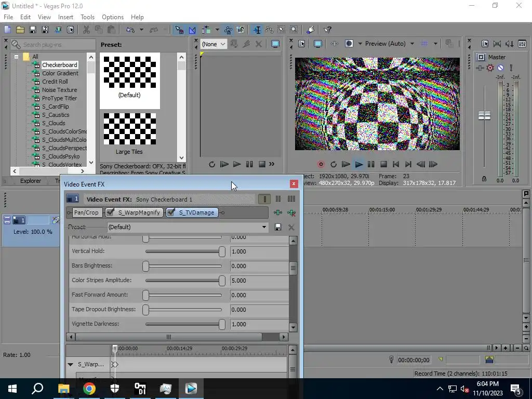The height and width of the screenshot is (399, 532).
Task: Toggle Master bus mute icon
Action: (x=500, y=68)
